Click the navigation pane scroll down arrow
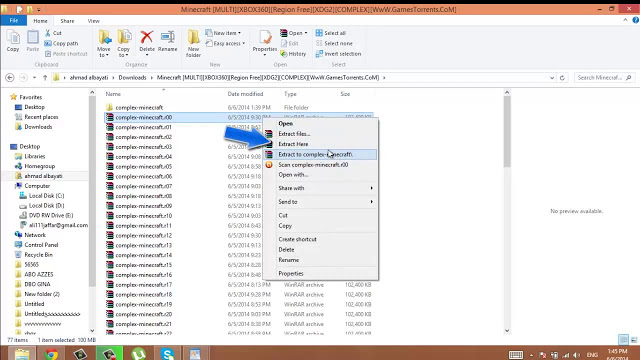This screenshot has height=360, width=640. coord(92,331)
